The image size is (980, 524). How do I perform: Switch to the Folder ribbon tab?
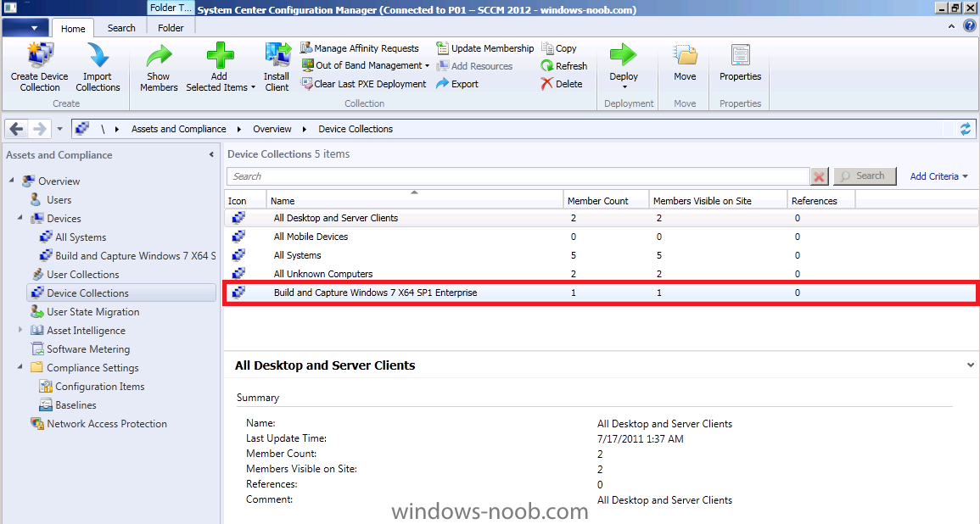pos(171,28)
